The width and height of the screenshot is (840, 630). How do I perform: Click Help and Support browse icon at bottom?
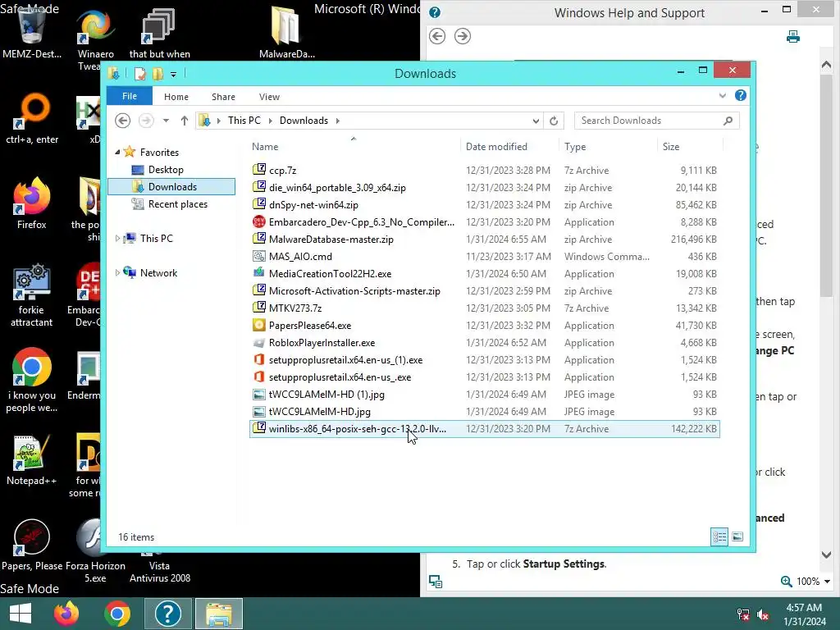click(436, 582)
